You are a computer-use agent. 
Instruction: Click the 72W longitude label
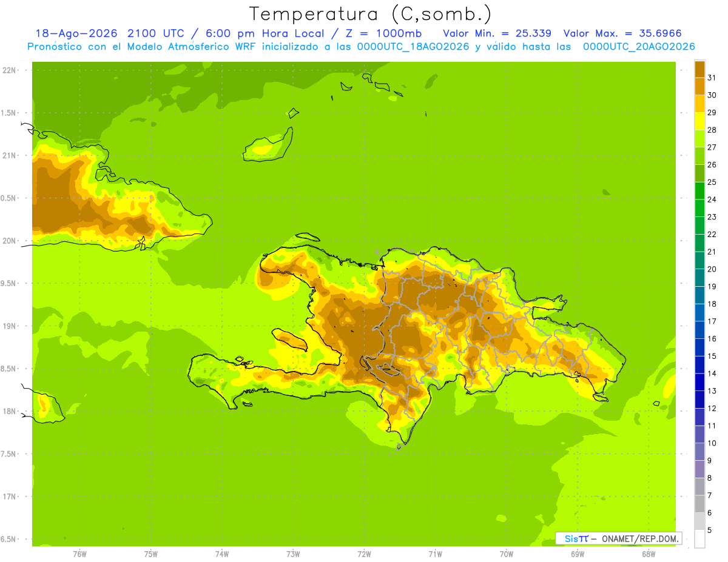(x=364, y=554)
